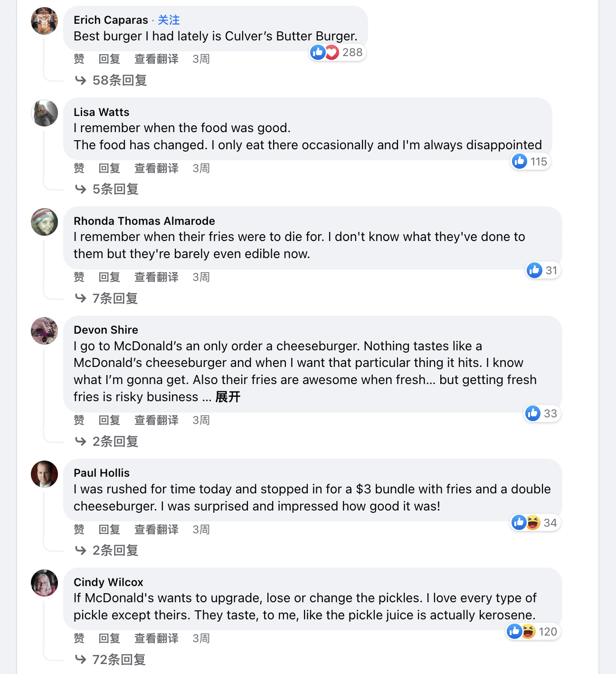
Task: Like Paul Hollis's comment using 赞
Action: (79, 530)
